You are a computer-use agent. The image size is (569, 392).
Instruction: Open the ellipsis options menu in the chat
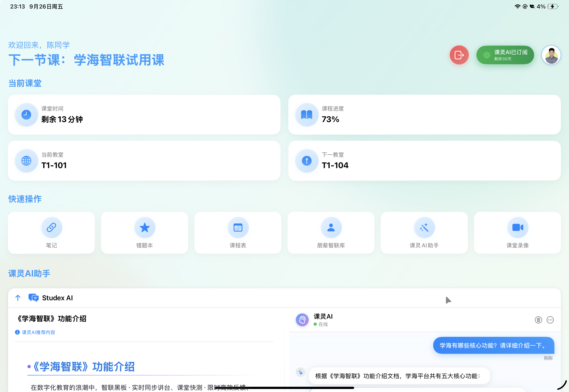(x=550, y=320)
